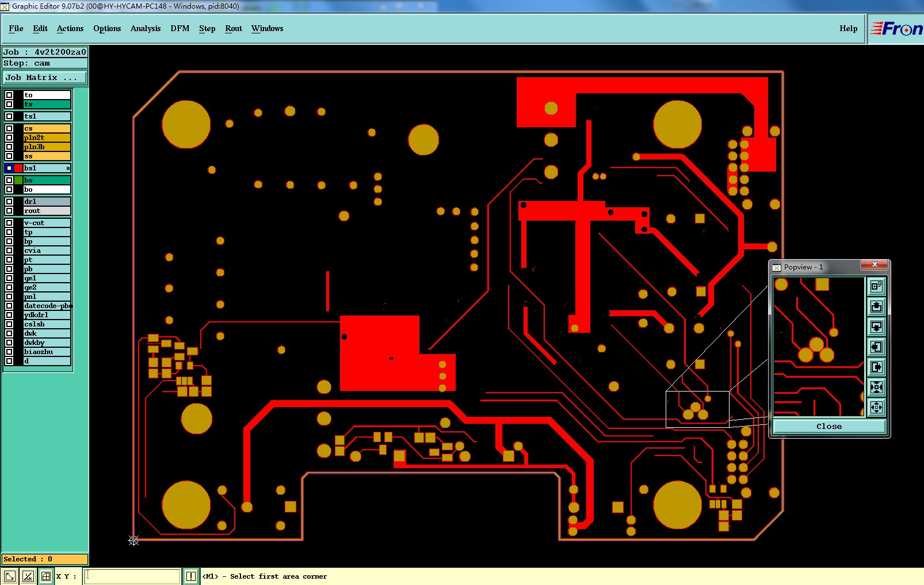Click the Close button in Popview

pos(829,426)
